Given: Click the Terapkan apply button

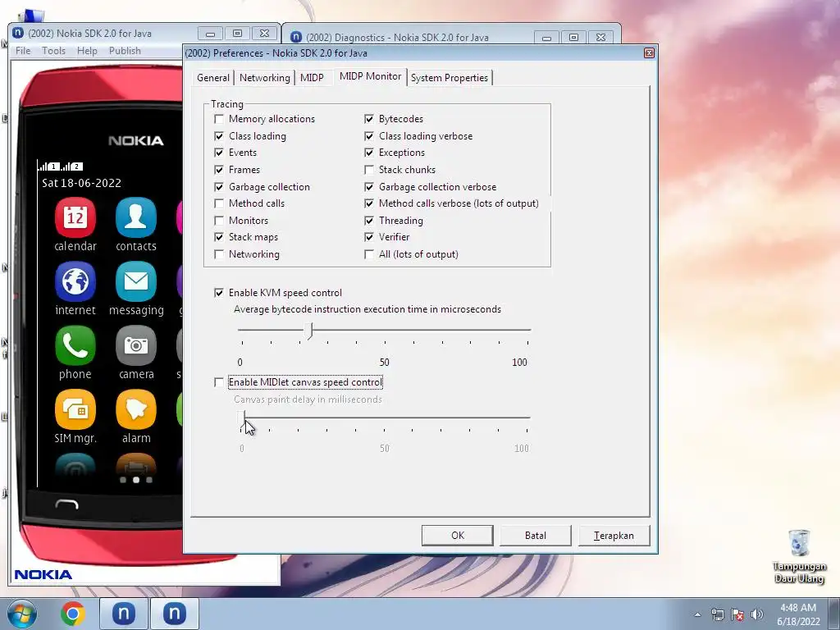Looking at the screenshot, I should point(614,536).
